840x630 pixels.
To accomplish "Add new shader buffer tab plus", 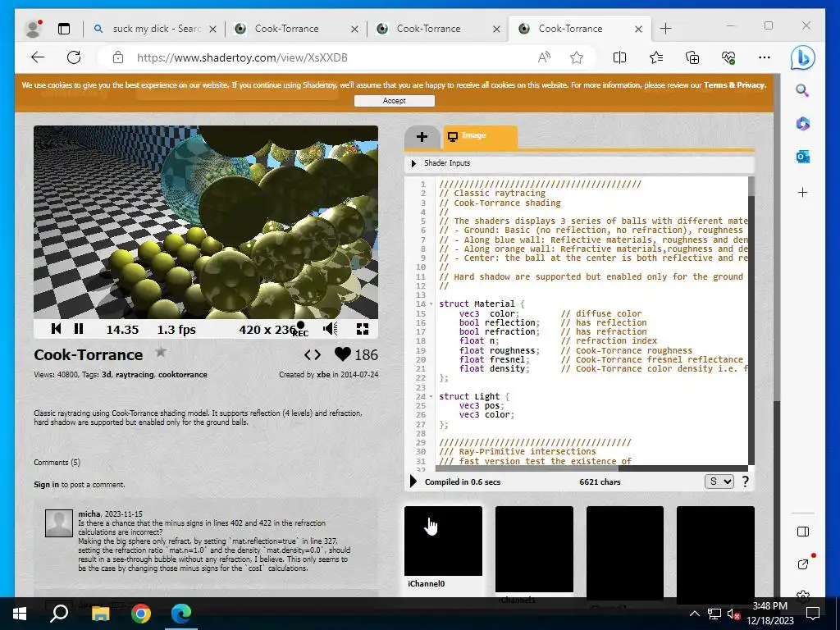I will click(x=422, y=137).
